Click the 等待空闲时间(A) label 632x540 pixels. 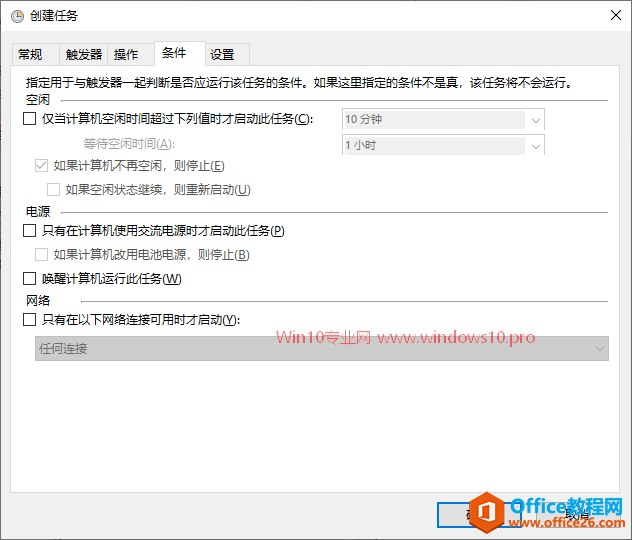(x=129, y=143)
